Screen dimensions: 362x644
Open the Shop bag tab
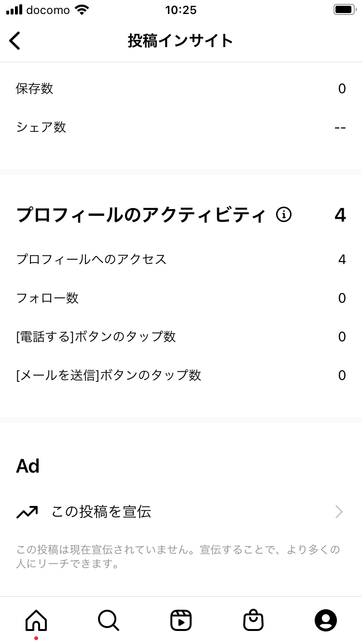coord(253,620)
